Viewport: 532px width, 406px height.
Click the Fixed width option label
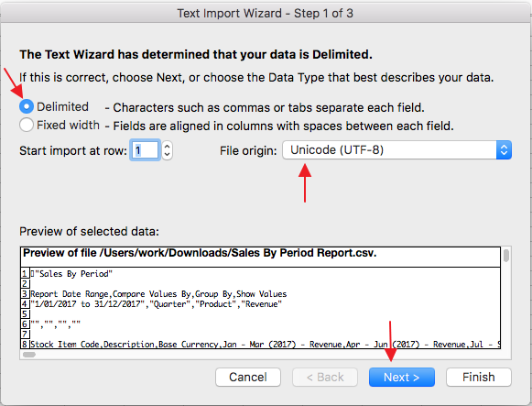68,126
